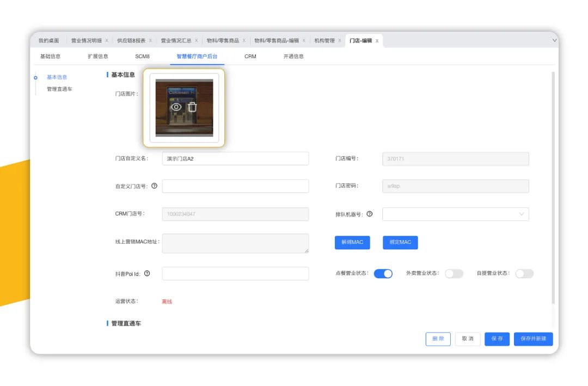Jump to 管理直通车 in side navigation

(59, 89)
